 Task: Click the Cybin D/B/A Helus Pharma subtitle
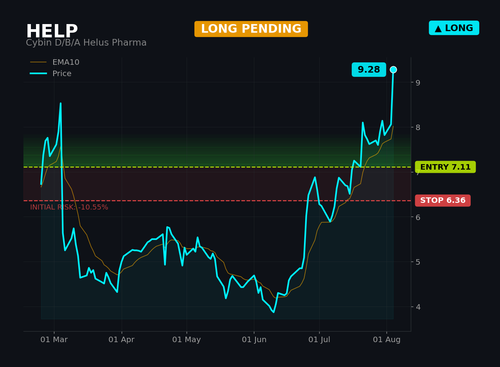86,43
